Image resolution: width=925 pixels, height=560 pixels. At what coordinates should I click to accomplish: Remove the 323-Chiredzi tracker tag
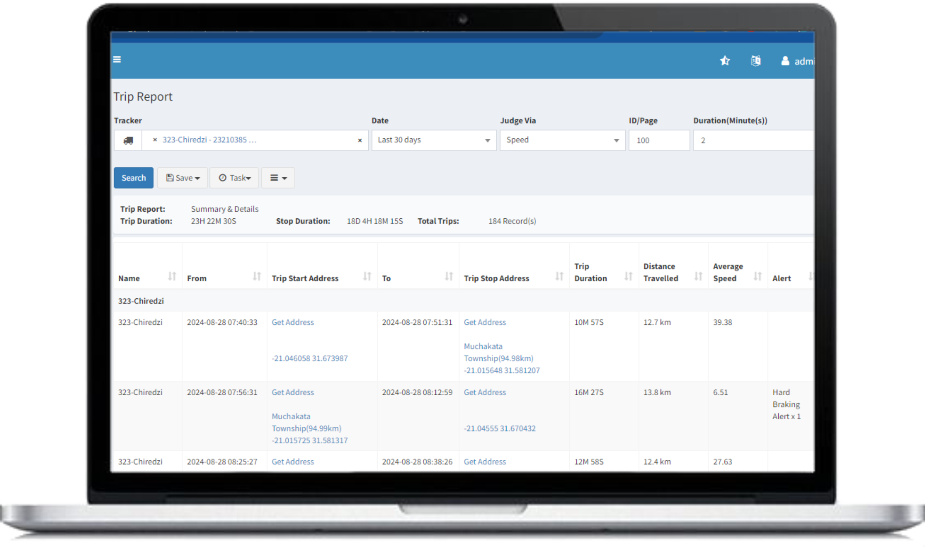[155, 140]
